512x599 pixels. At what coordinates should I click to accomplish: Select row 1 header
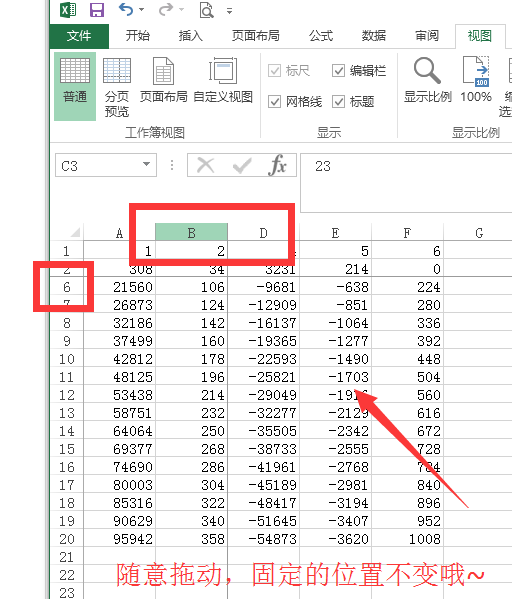pos(66,251)
